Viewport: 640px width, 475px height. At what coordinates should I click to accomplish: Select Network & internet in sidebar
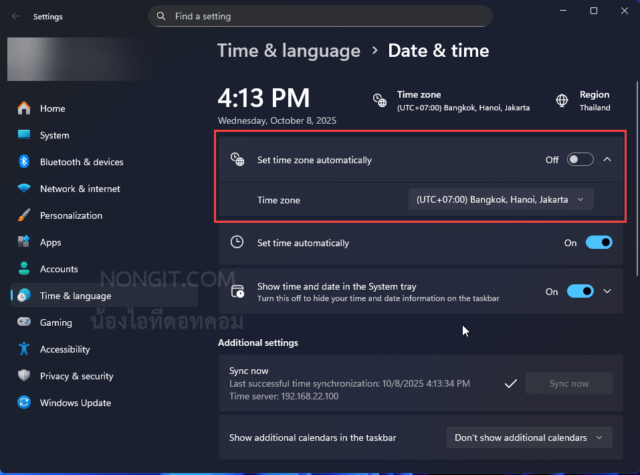coord(104,189)
